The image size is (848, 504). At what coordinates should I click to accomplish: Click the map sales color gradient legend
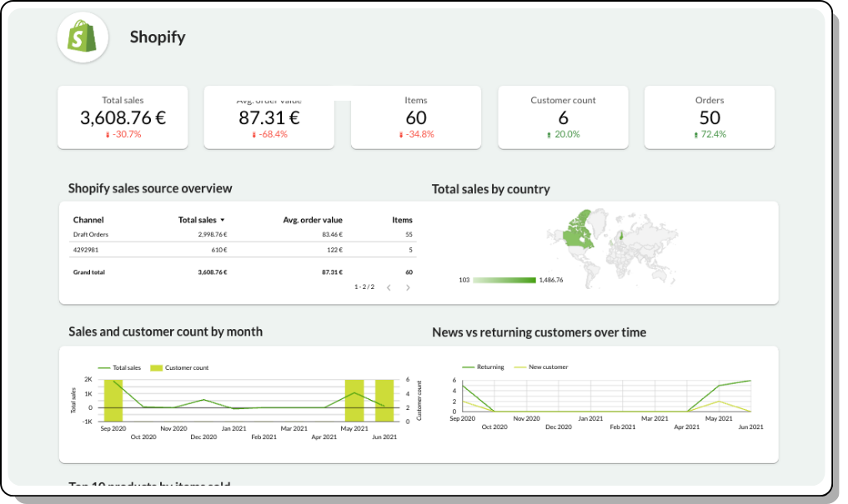[504, 280]
